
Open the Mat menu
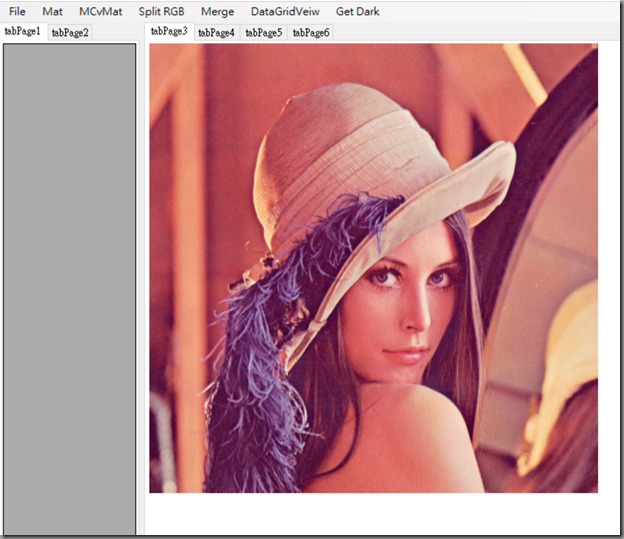click(x=52, y=12)
